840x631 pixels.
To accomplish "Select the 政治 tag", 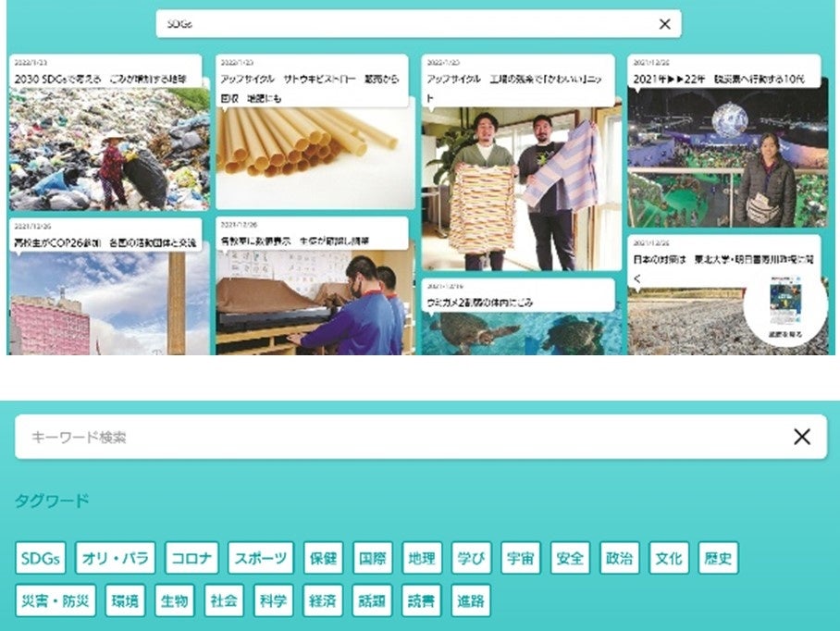I will [619, 558].
